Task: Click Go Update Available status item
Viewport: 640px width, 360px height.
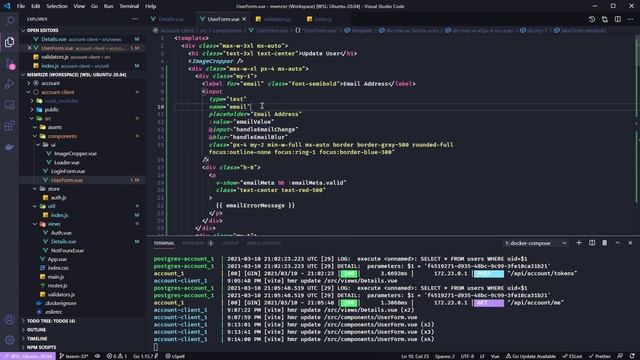Action: [x=531, y=356]
